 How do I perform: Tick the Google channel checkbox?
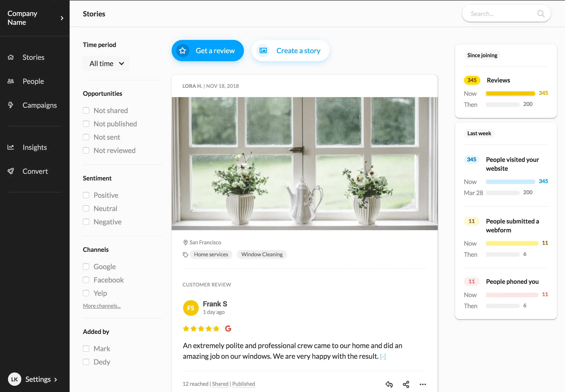click(x=86, y=267)
